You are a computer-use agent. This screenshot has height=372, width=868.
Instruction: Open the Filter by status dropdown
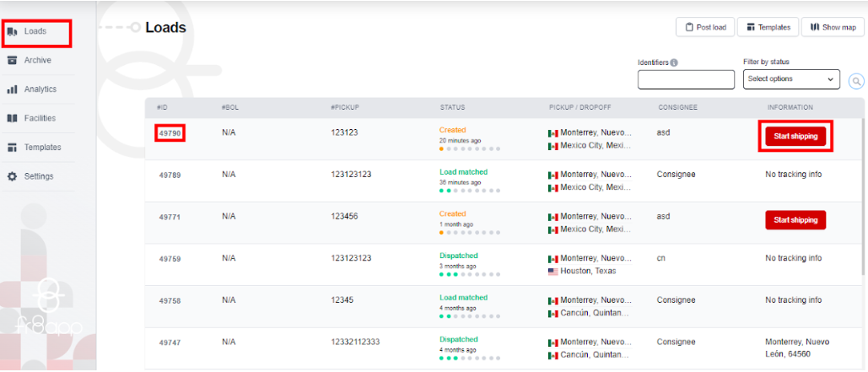click(791, 79)
